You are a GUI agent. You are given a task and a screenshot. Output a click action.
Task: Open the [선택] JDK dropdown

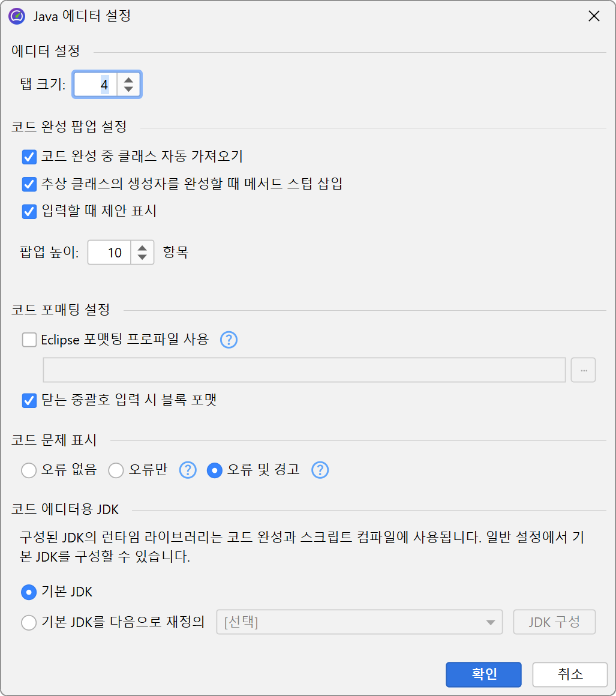point(359,622)
